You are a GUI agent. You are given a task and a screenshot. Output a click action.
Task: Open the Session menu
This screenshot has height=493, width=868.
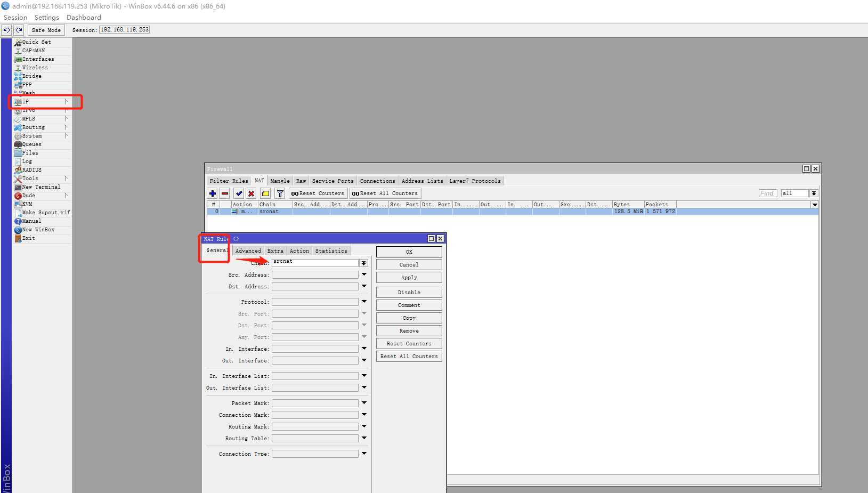click(x=15, y=18)
